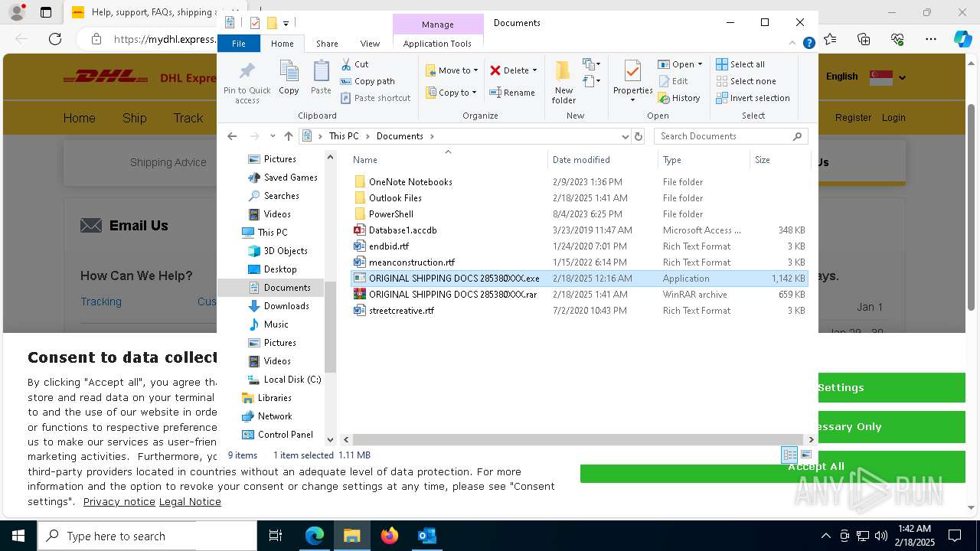The width and height of the screenshot is (980, 551).
Task: Go up one folder level arrow
Action: (x=288, y=136)
